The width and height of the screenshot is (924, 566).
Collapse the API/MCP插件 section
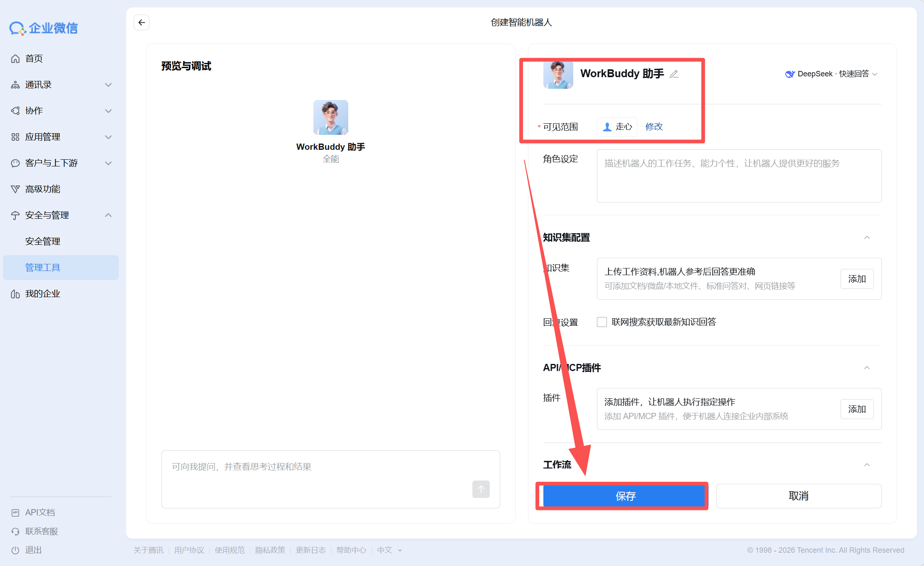pyautogui.click(x=867, y=368)
